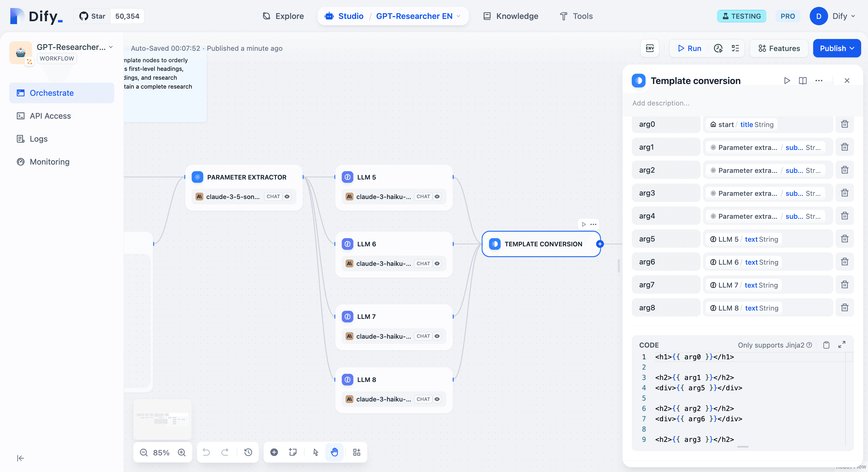Expand GPT-Researcher app name dropdown in sidebar

111,47
